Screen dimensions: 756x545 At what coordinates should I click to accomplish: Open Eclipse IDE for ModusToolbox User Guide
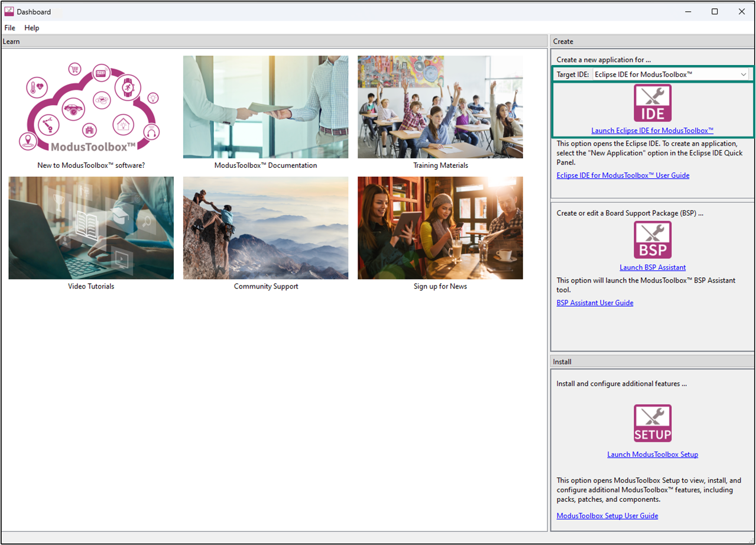(x=622, y=176)
